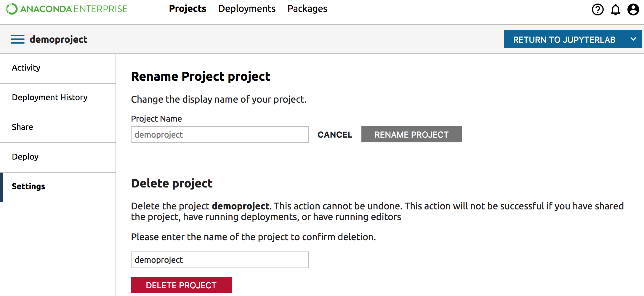Expand the Return to JupyterLab dropdown arrow
644x296 pixels.
(633, 39)
